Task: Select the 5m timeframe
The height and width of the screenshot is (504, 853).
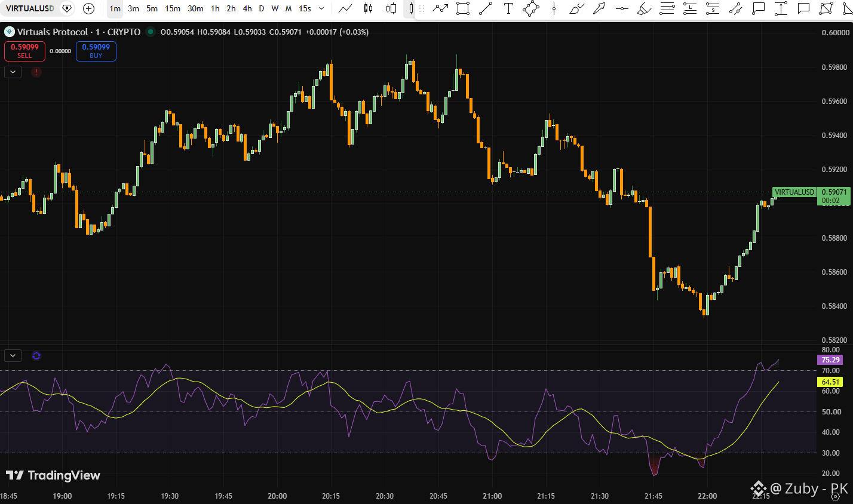Action: (x=152, y=8)
